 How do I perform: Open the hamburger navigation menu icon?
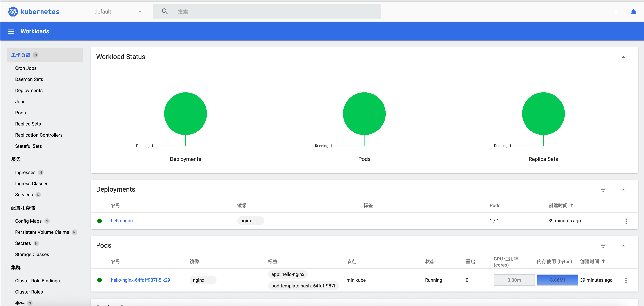click(x=11, y=32)
